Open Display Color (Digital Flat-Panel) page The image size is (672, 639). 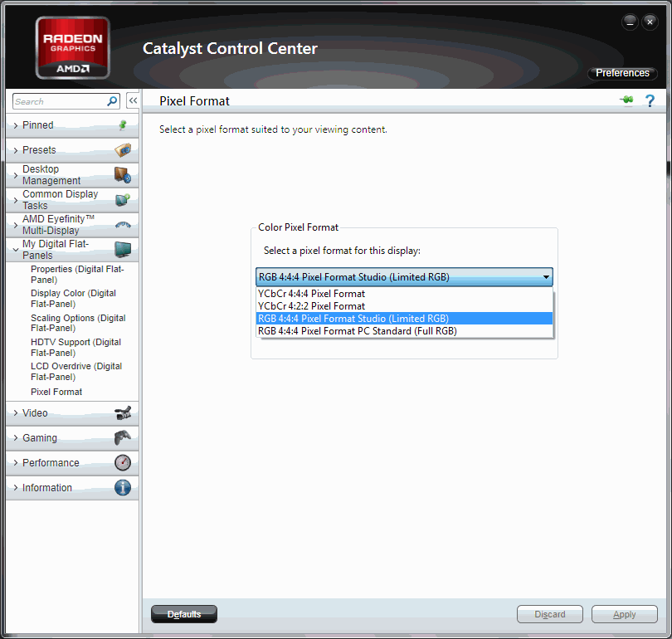click(x=73, y=298)
